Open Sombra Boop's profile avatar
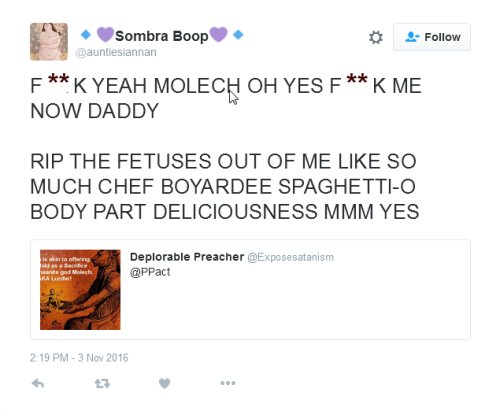 tap(49, 42)
